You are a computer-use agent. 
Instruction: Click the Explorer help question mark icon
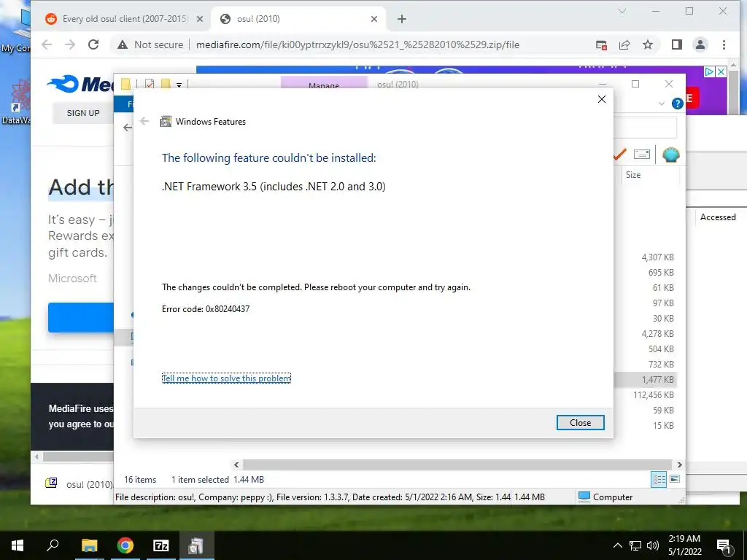click(x=677, y=104)
